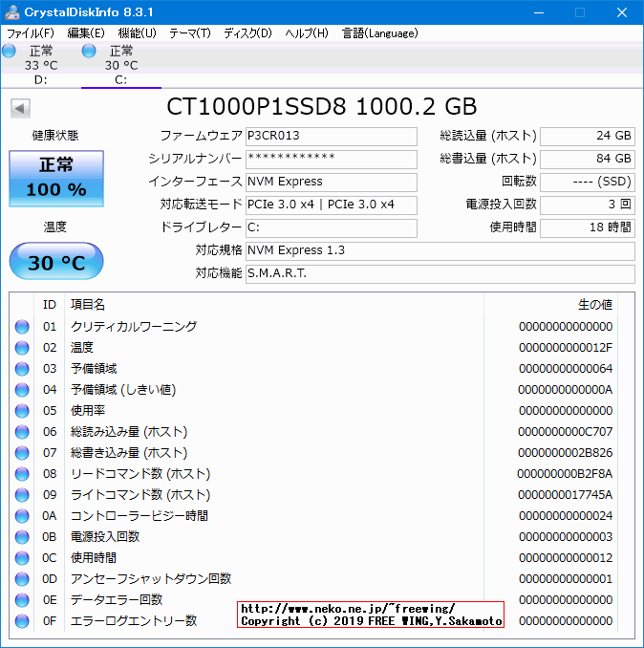Click the power on hours value 18 時間

(x=588, y=228)
